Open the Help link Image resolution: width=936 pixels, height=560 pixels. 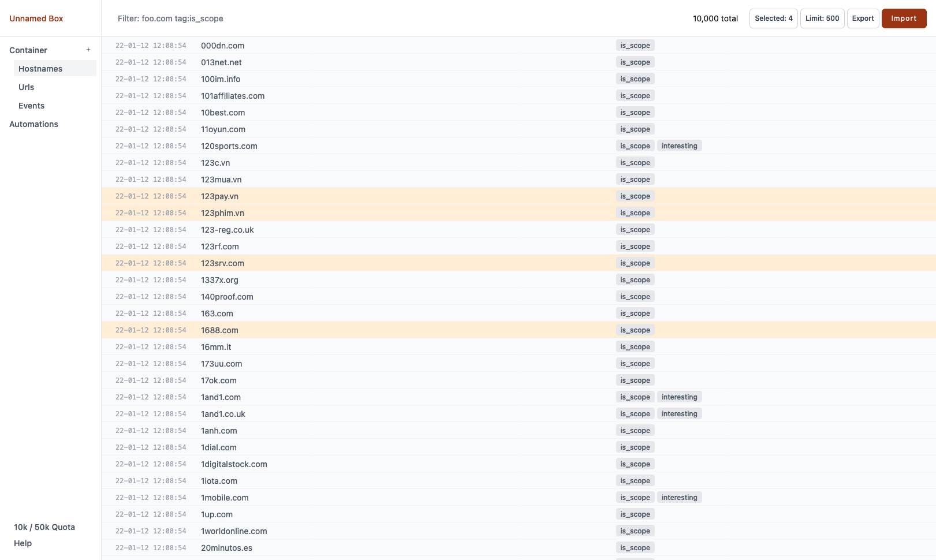pyautogui.click(x=23, y=543)
